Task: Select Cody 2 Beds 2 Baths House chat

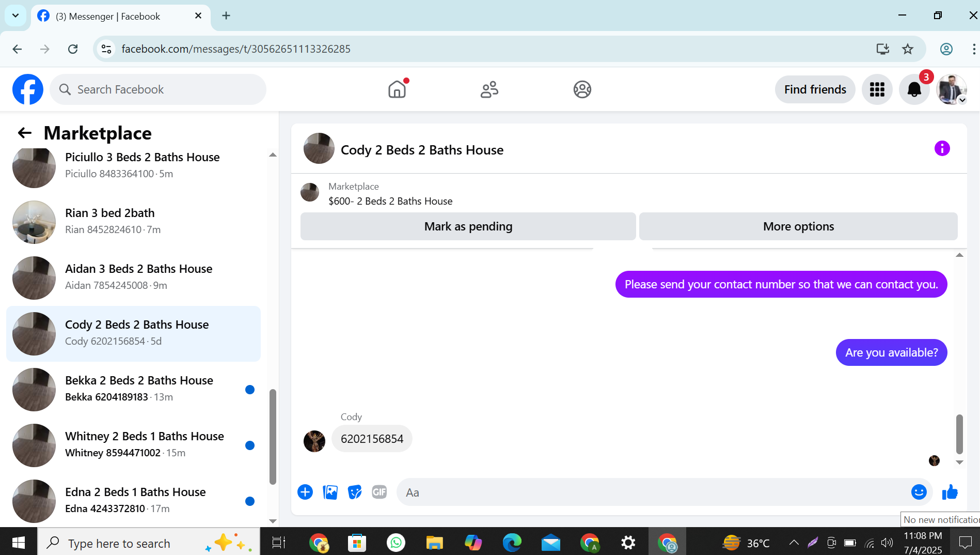Action: pyautogui.click(x=133, y=333)
